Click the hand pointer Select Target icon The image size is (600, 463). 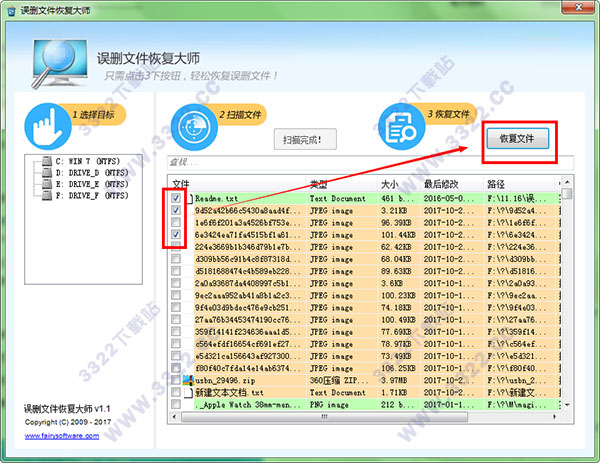coord(48,127)
